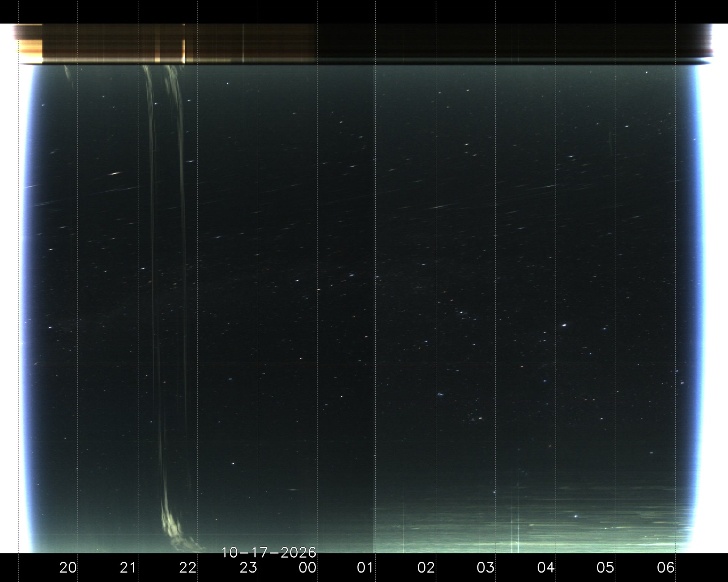Click the 04 hour label
The width and height of the screenshot is (728, 582).
(x=546, y=567)
